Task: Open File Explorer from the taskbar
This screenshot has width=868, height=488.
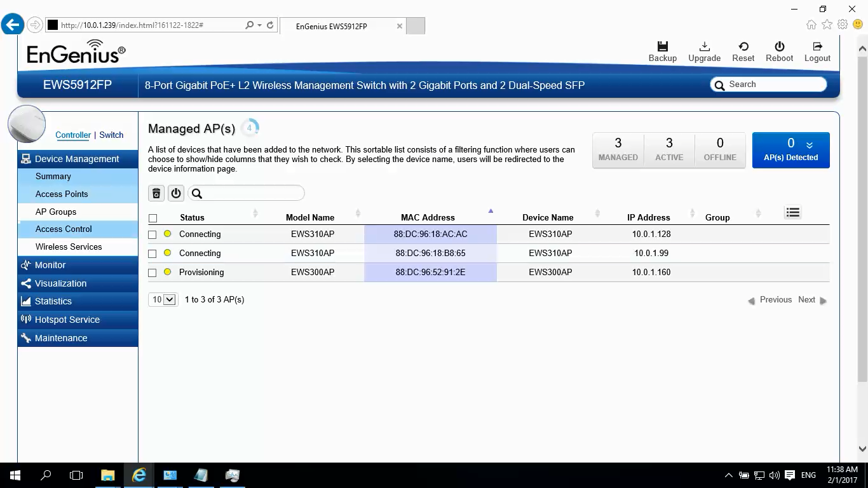Action: point(107,475)
